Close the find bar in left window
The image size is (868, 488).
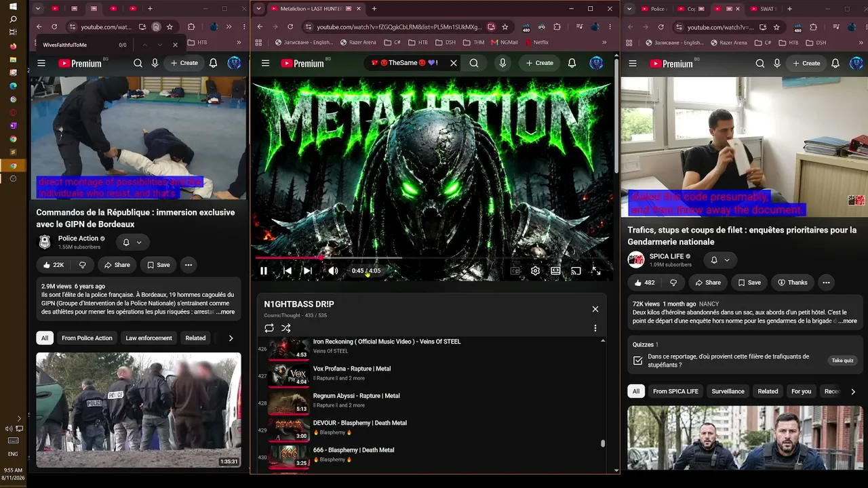click(x=175, y=45)
